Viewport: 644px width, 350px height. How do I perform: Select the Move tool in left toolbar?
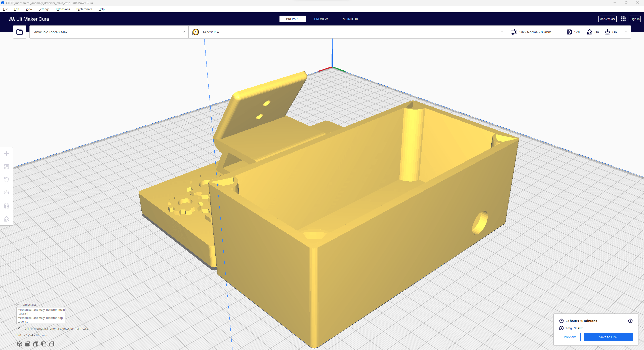(x=7, y=154)
